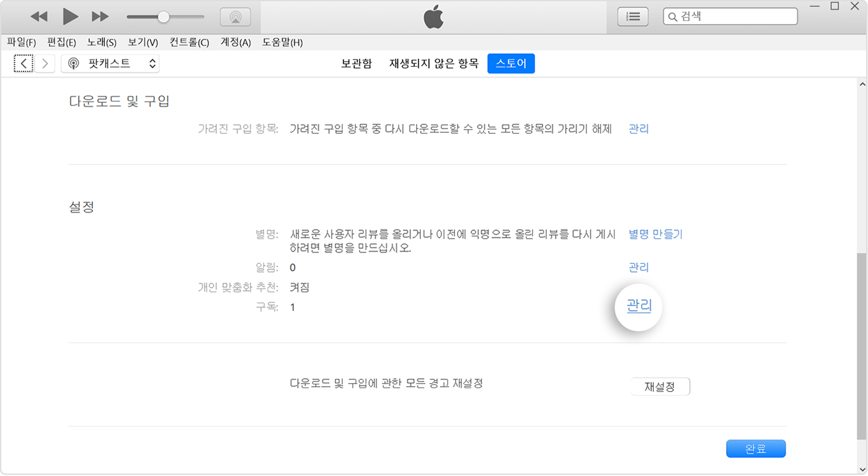Screen dimensions: 868x476
Task: Open the 파일(F) menu
Action: pyautogui.click(x=21, y=42)
